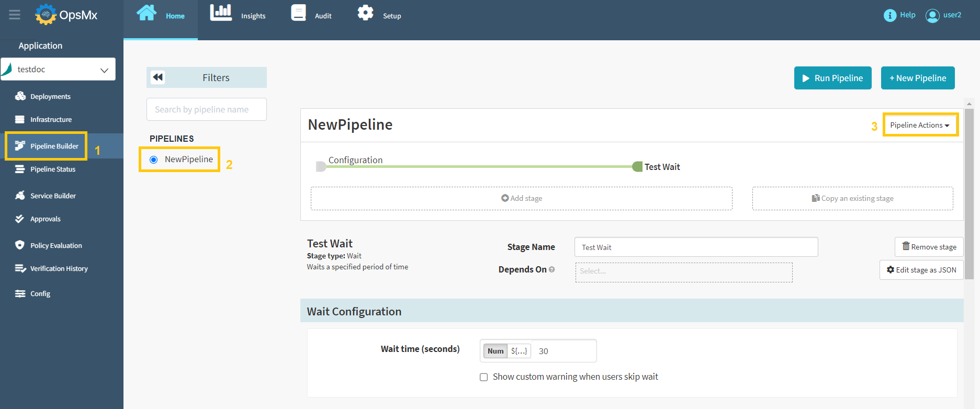Open the hamburger menu icon
The image size is (980, 409).
[x=15, y=15]
